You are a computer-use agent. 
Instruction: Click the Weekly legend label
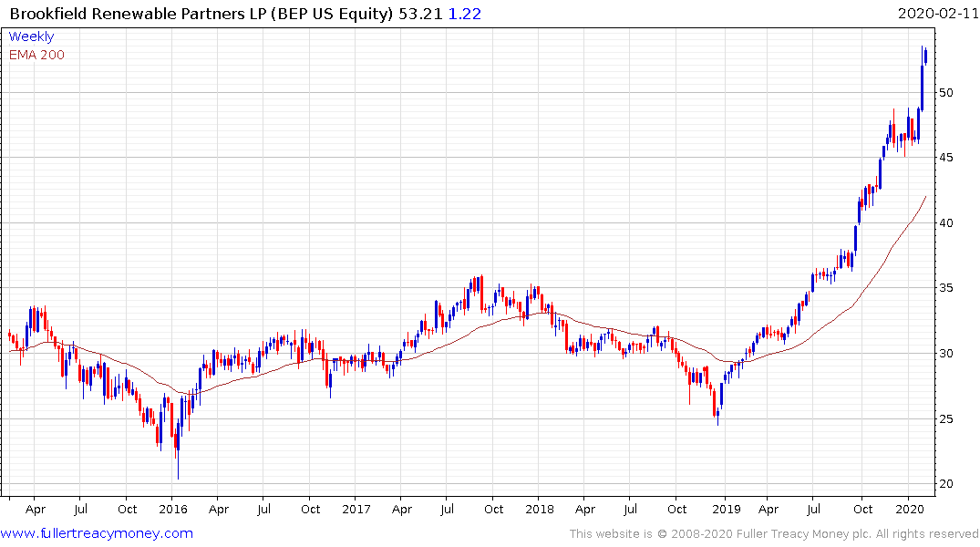(x=31, y=36)
